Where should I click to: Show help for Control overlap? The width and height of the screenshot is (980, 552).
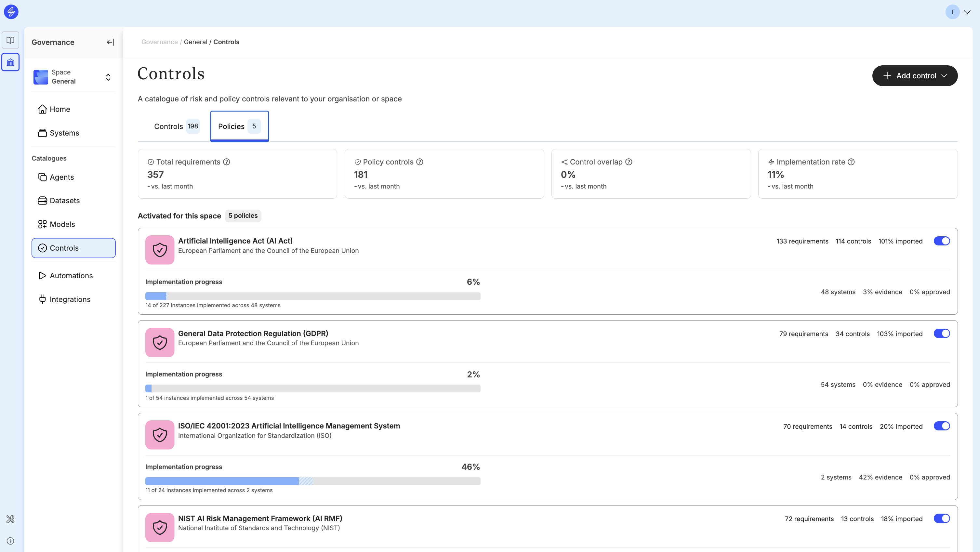point(629,162)
